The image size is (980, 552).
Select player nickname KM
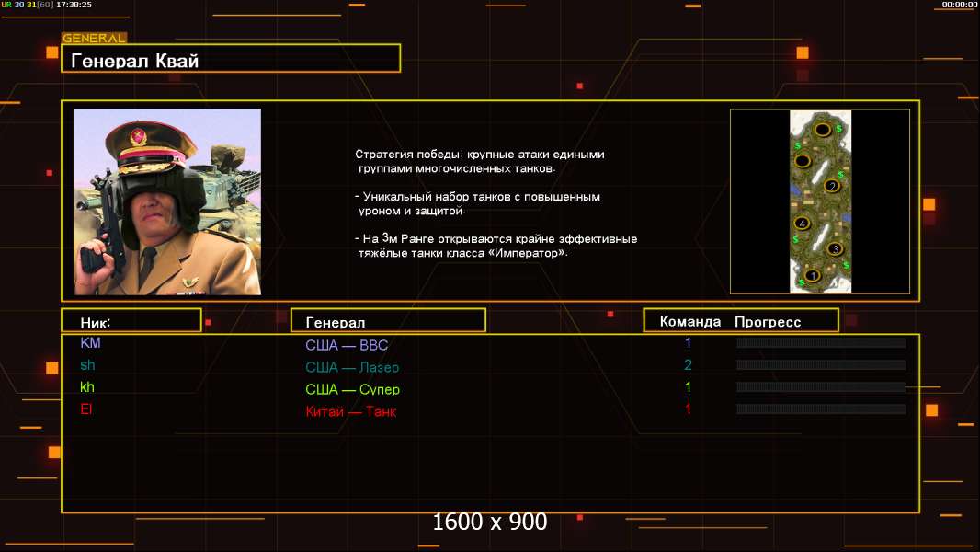90,342
